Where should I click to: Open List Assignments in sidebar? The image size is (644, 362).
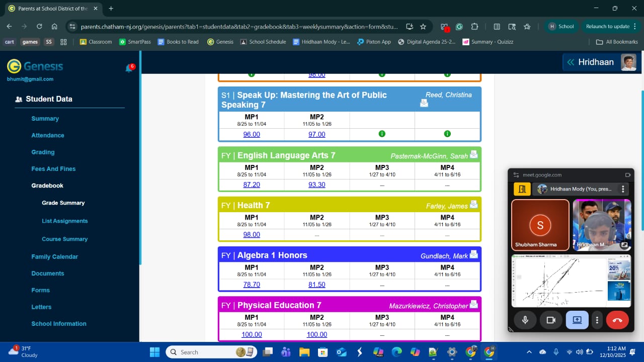point(65,221)
